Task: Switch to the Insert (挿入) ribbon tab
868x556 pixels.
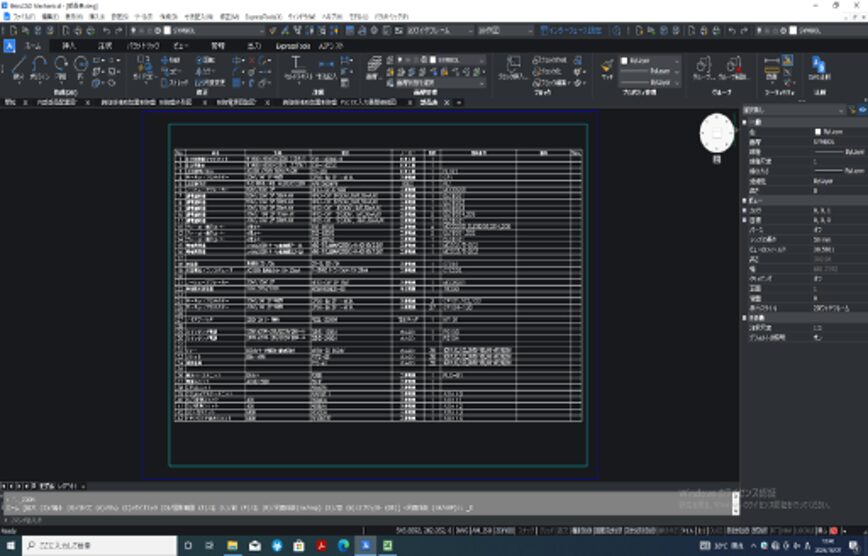Action: (x=68, y=46)
